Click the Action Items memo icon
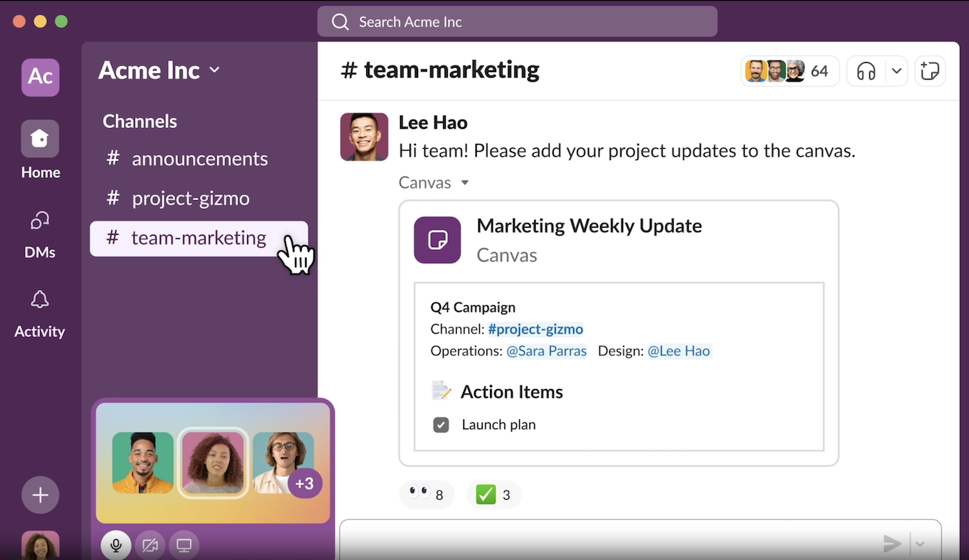 [441, 391]
